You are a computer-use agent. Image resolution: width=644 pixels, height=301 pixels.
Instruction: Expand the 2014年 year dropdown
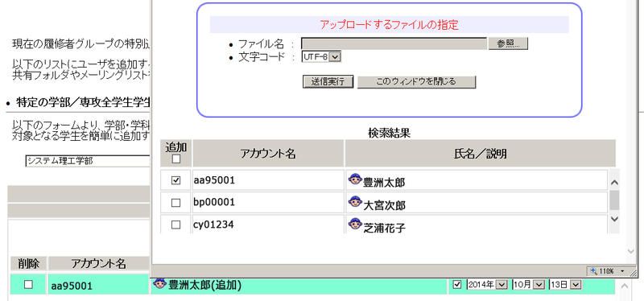pyautogui.click(x=488, y=285)
